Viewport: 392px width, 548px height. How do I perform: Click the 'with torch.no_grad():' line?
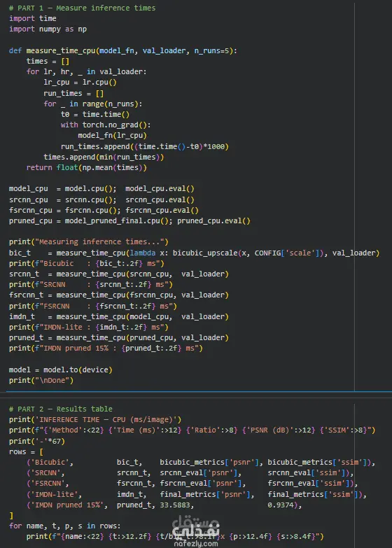(106, 125)
